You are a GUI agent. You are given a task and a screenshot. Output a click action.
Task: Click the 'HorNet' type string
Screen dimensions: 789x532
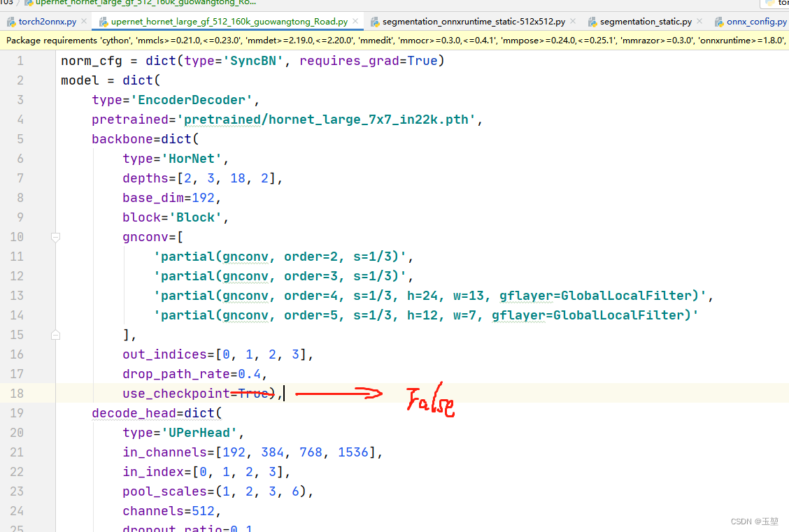pos(192,159)
